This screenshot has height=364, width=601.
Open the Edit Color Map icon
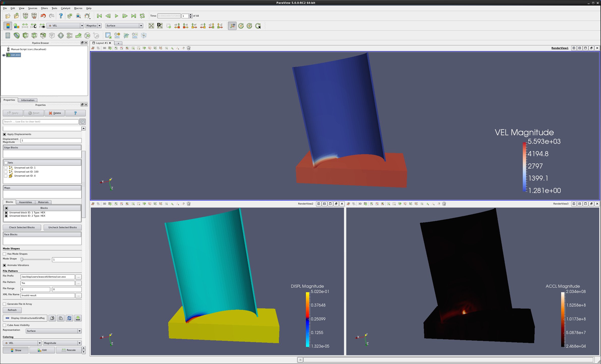pos(16,26)
